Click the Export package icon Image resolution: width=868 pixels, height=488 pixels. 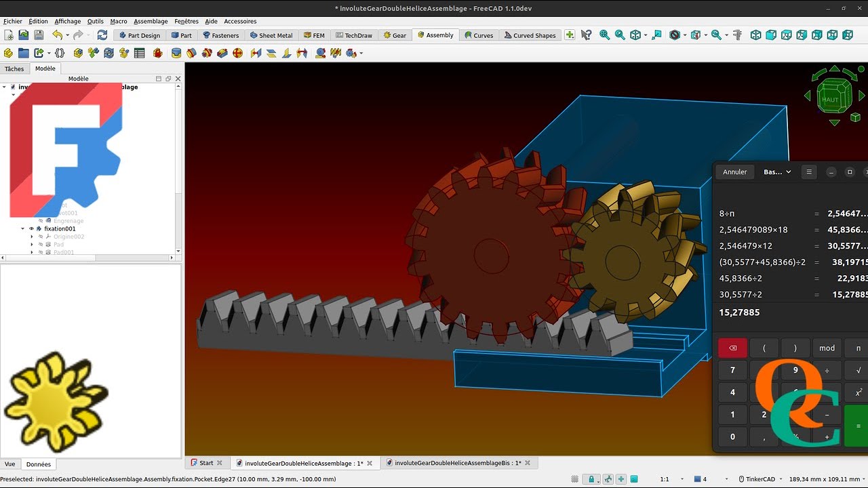tap(39, 53)
